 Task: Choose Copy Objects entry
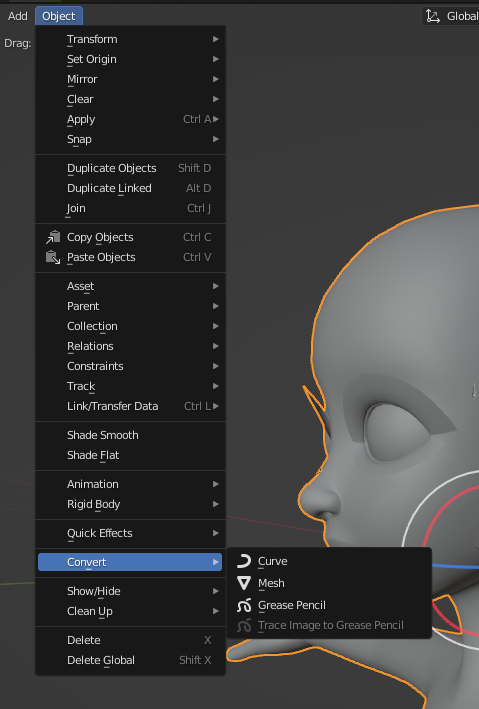[x=130, y=237]
